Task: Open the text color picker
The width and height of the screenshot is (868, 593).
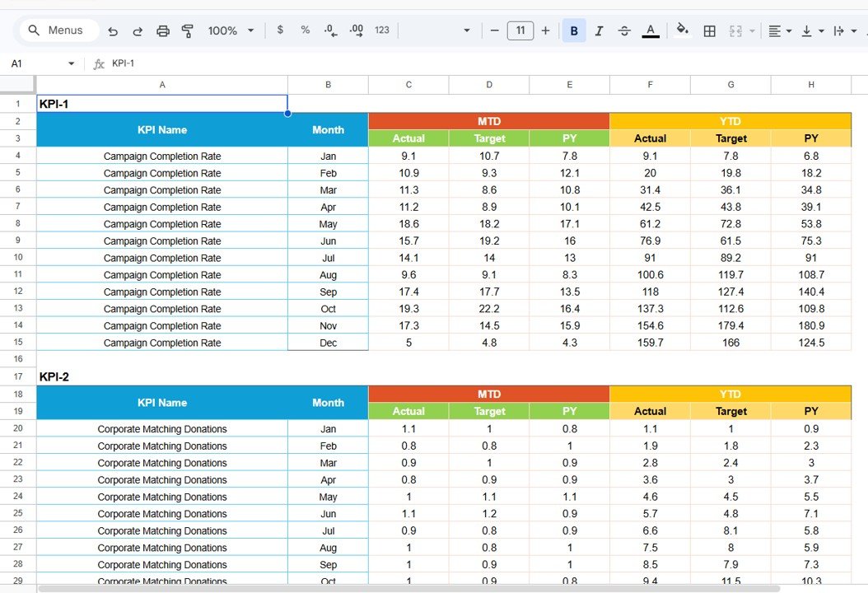Action: pos(650,30)
